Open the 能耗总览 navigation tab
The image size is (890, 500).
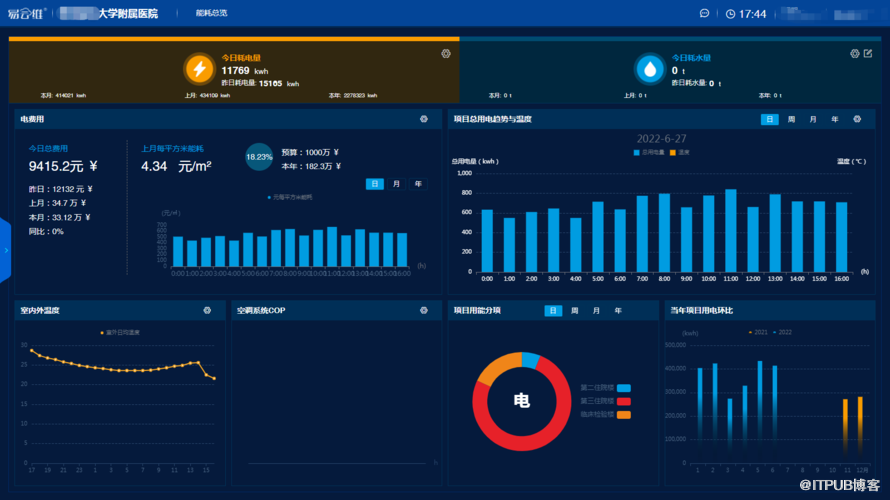210,14
